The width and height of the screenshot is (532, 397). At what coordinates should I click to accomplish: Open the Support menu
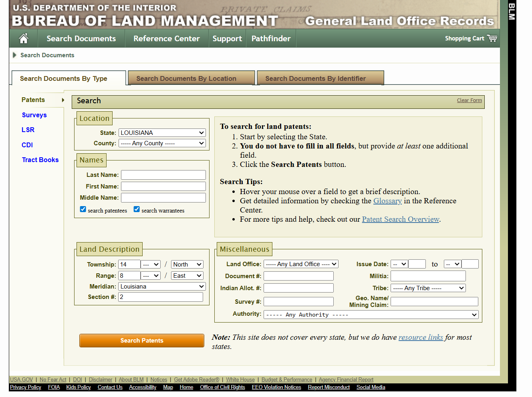pos(227,38)
